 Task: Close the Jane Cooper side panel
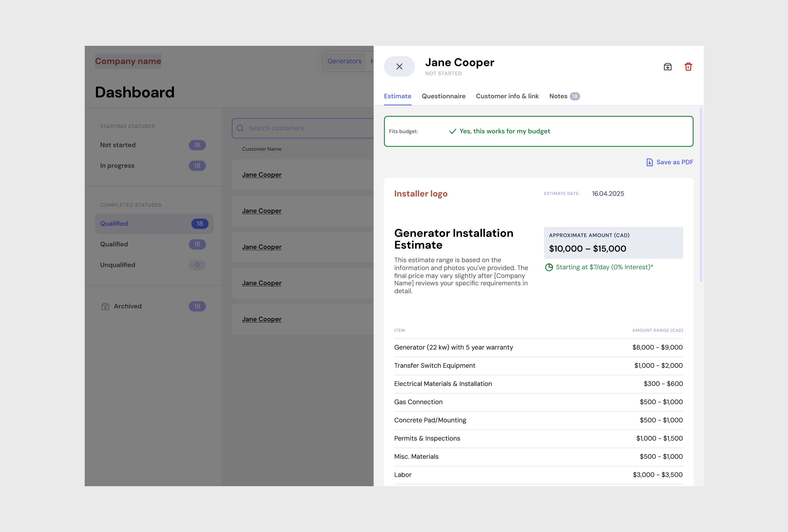click(399, 66)
